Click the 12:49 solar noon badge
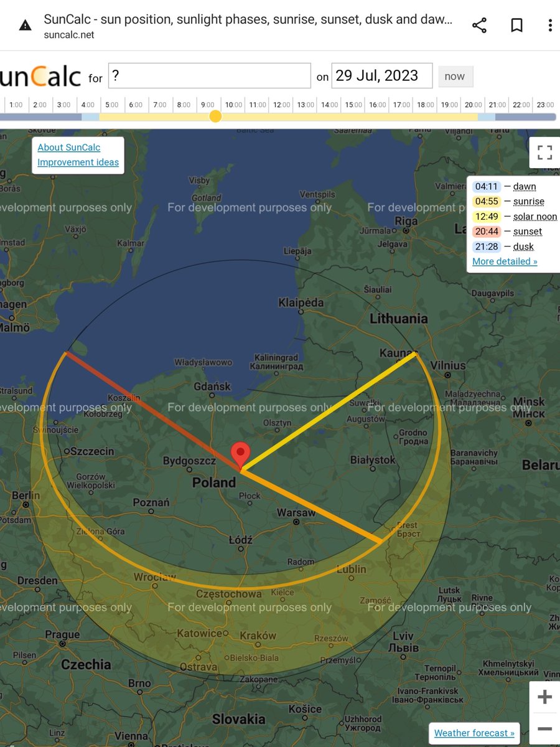The height and width of the screenshot is (747, 560). click(x=486, y=217)
